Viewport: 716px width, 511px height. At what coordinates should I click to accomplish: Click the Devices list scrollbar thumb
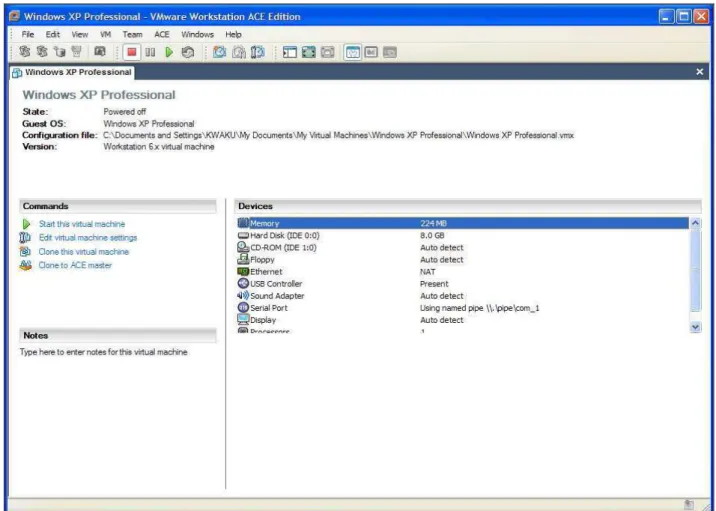click(x=695, y=270)
